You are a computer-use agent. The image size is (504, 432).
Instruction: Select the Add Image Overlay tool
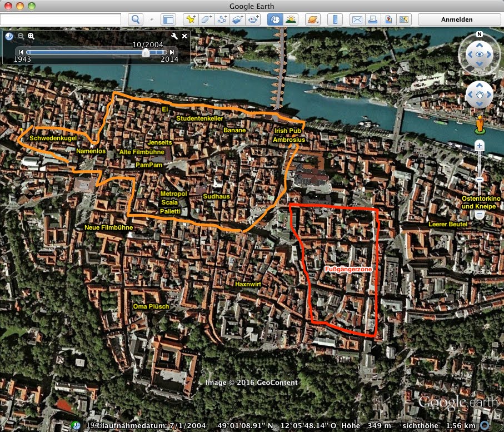pyautogui.click(x=237, y=19)
